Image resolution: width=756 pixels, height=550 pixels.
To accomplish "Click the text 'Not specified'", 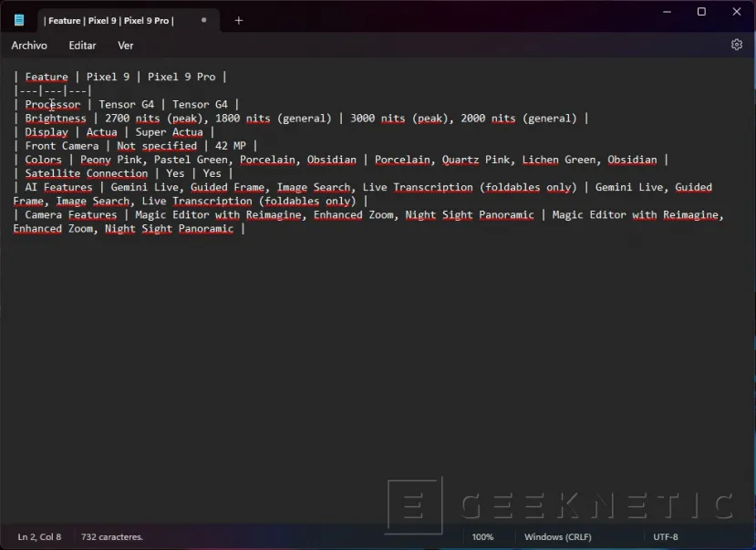I will pos(157,146).
